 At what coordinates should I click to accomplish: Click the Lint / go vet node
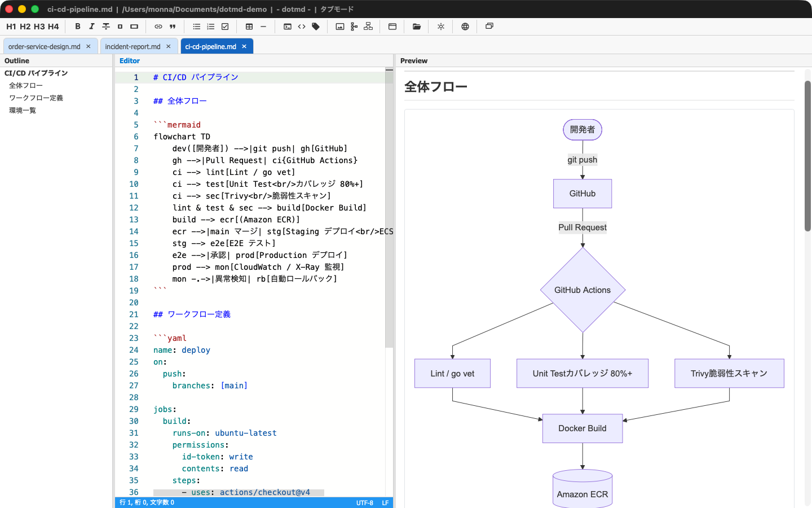tap(452, 374)
